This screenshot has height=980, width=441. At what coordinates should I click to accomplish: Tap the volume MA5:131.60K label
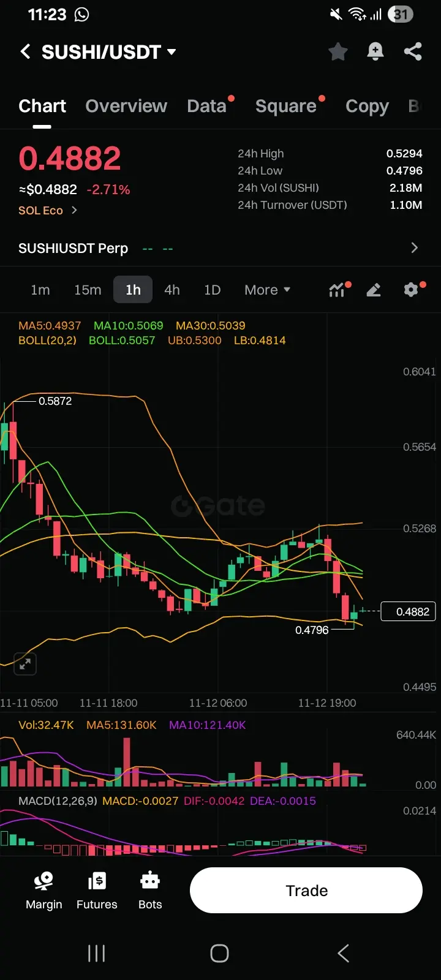(121, 725)
